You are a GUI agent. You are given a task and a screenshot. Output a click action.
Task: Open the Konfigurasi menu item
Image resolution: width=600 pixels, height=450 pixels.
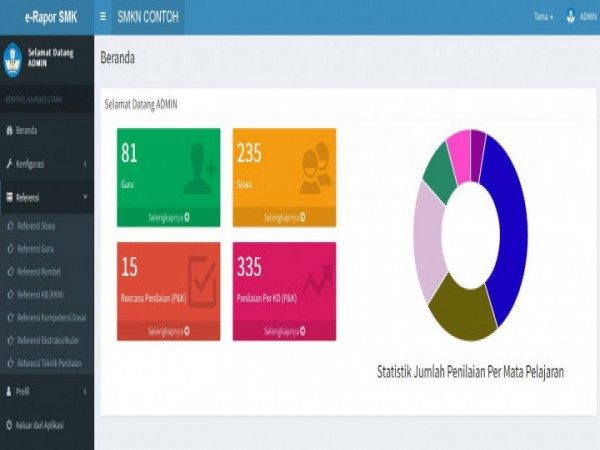tap(47, 164)
